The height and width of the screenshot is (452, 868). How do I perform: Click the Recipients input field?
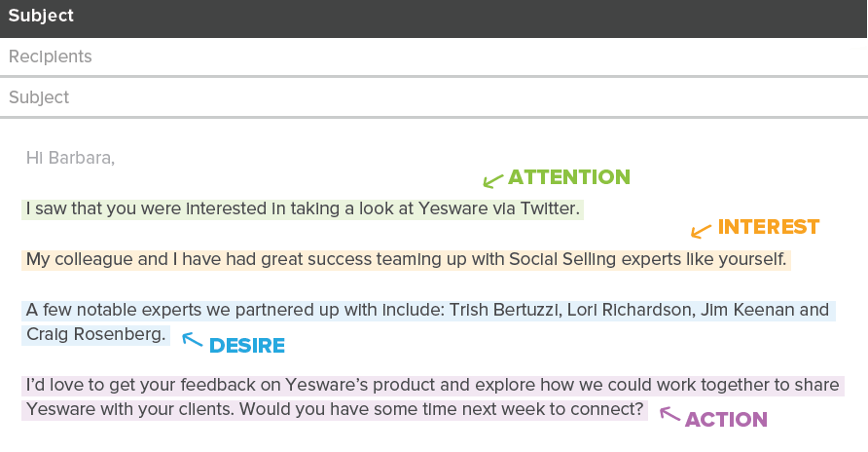pos(434,56)
